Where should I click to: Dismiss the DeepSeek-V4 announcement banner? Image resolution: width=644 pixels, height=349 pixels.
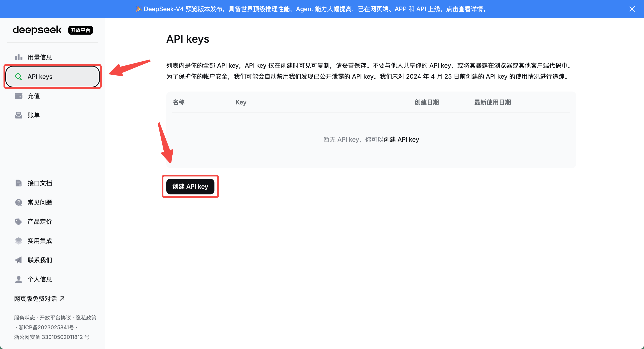click(x=632, y=9)
